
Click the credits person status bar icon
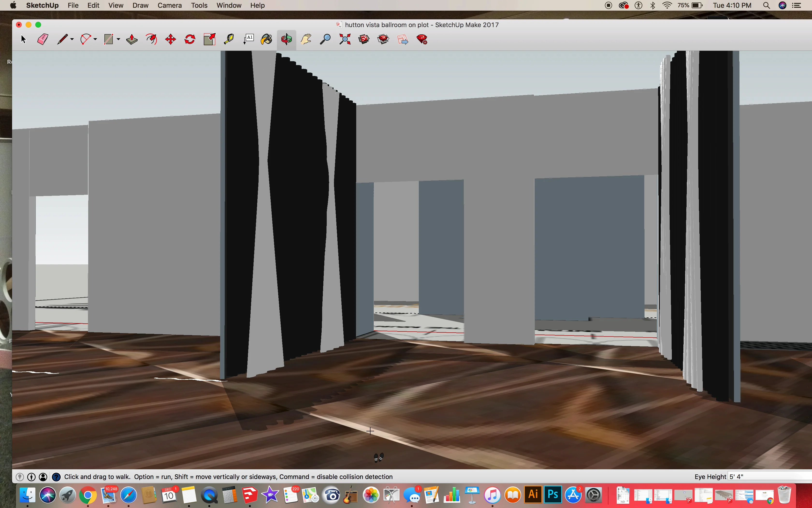pos(32,477)
